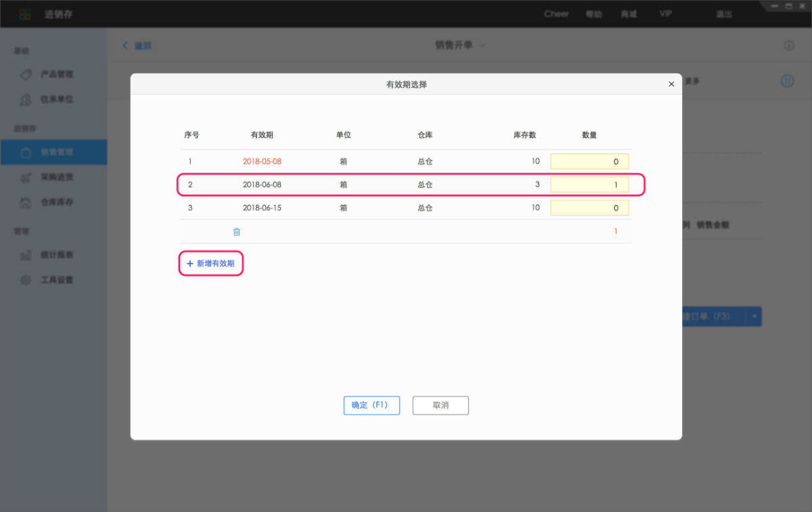Image resolution: width=812 pixels, height=512 pixels.
Task: Go back with the 返回 link
Action: [x=137, y=45]
